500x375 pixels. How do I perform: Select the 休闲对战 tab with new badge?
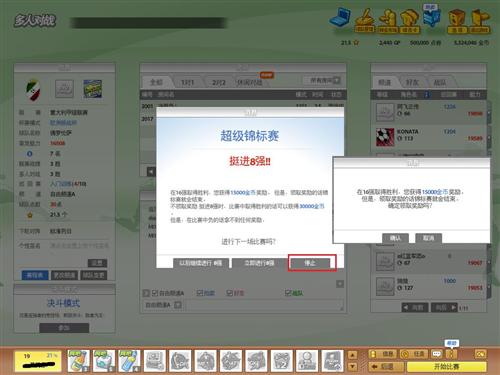point(250,82)
